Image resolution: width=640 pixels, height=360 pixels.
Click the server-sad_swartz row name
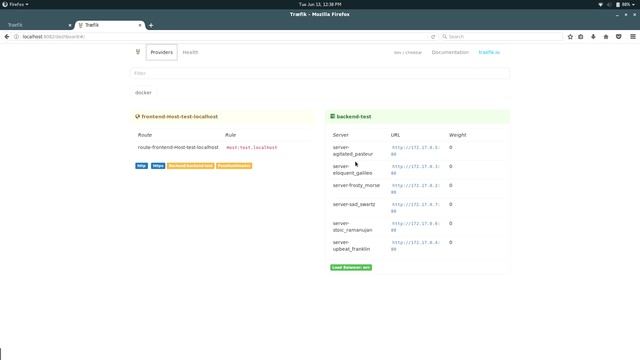[x=354, y=204]
